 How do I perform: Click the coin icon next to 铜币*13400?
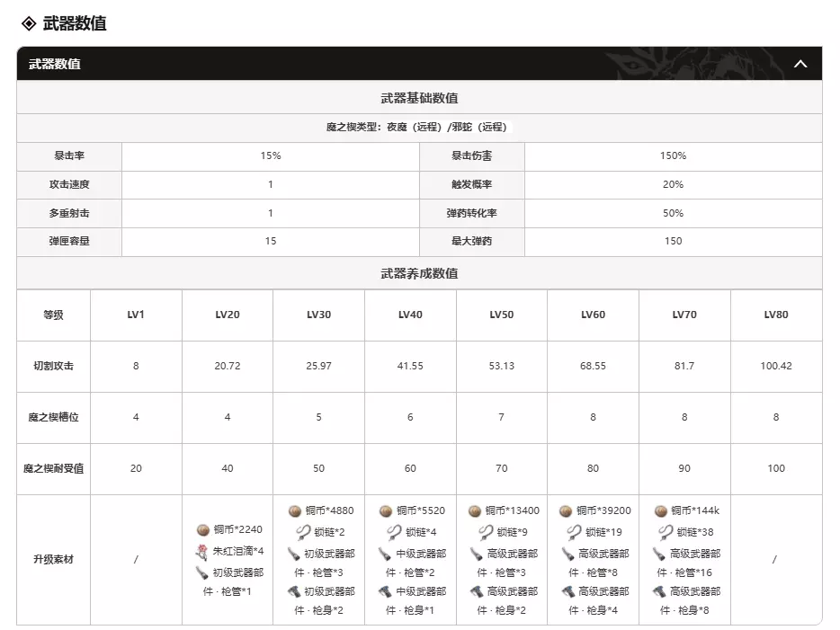(475, 511)
